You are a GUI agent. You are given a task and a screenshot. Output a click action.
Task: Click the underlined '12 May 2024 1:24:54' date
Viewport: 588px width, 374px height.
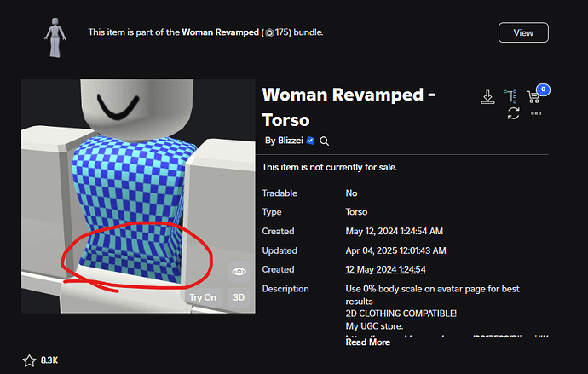click(x=385, y=269)
